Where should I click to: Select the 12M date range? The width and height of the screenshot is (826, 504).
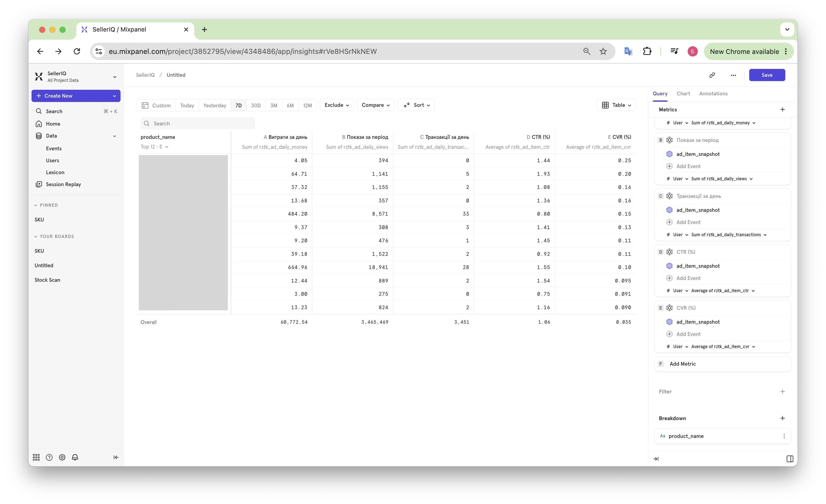(307, 105)
